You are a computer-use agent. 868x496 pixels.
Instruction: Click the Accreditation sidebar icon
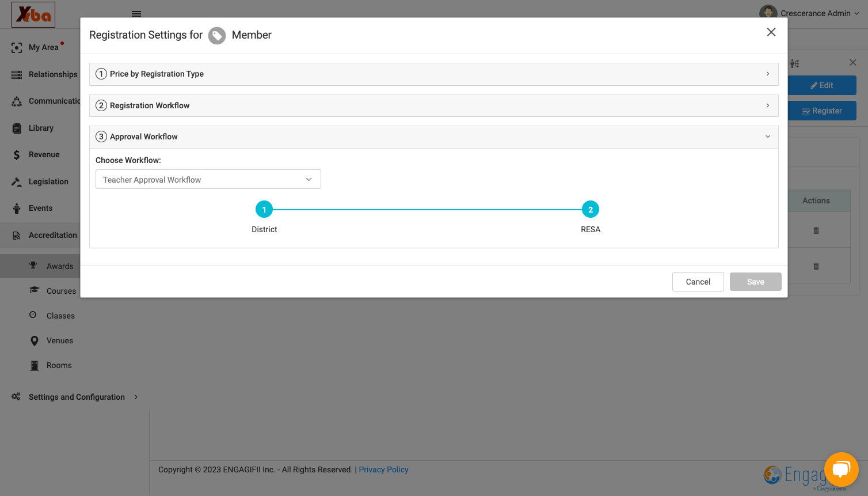coord(17,236)
